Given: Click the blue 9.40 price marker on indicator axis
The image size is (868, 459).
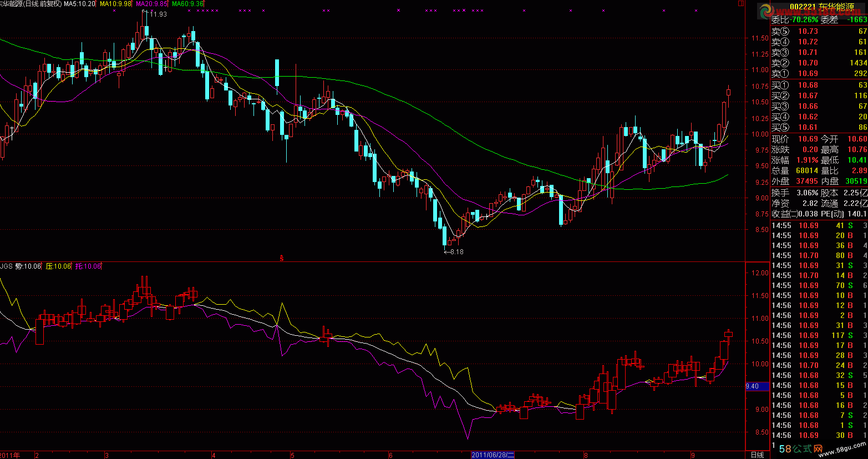Looking at the screenshot, I should pyautogui.click(x=757, y=386).
